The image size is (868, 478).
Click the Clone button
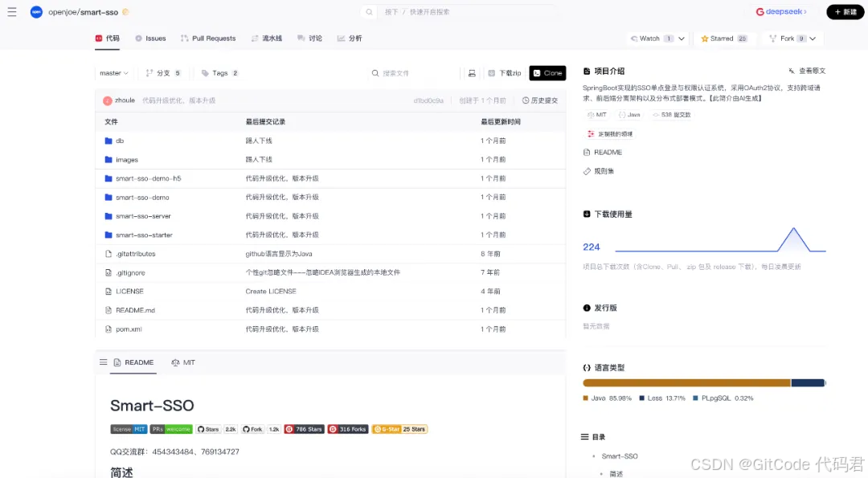[547, 73]
